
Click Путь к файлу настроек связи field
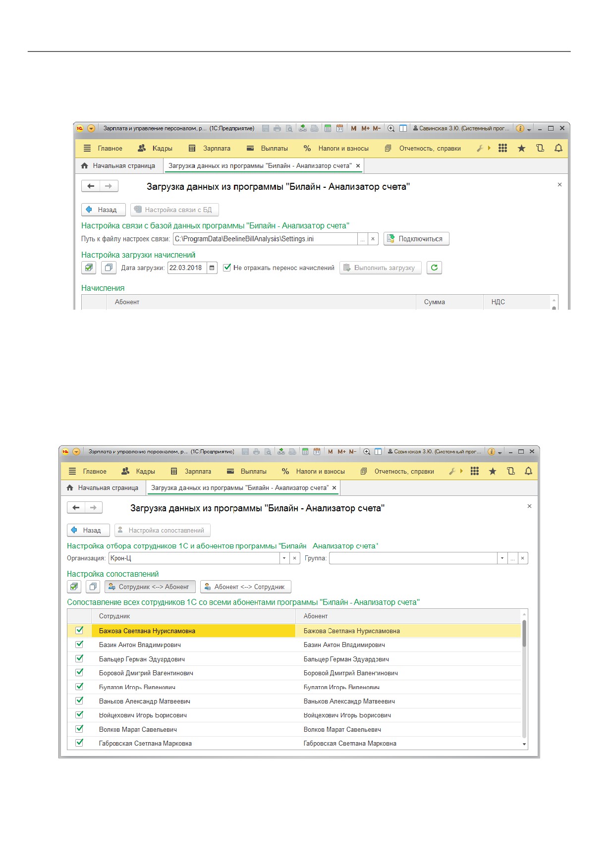coord(265,239)
